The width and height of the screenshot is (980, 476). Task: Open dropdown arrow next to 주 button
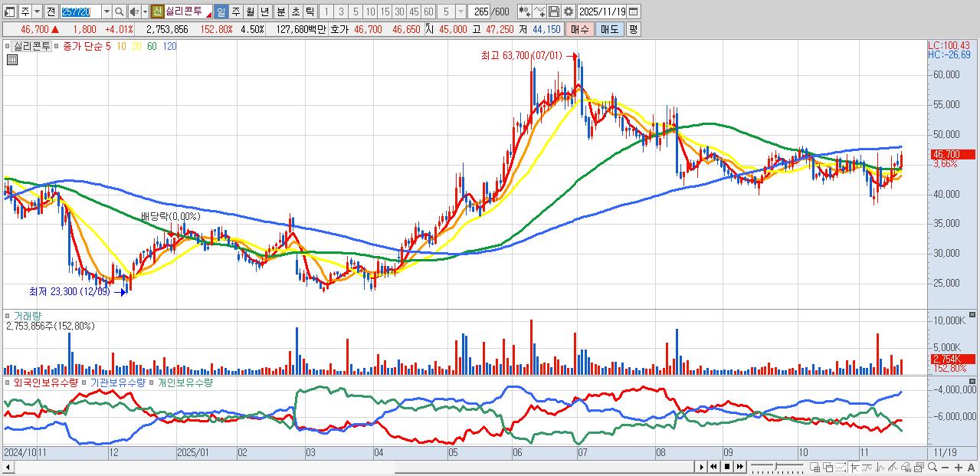[x=37, y=11]
